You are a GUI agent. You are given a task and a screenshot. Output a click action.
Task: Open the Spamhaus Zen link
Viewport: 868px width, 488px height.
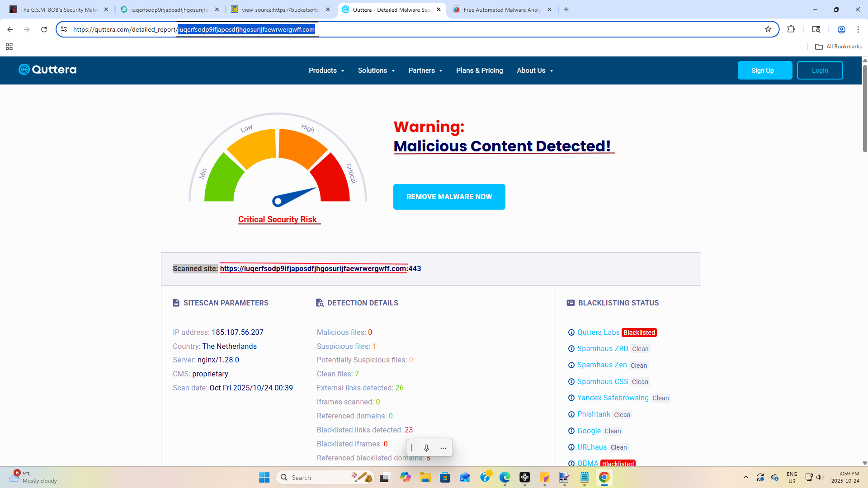(602, 365)
